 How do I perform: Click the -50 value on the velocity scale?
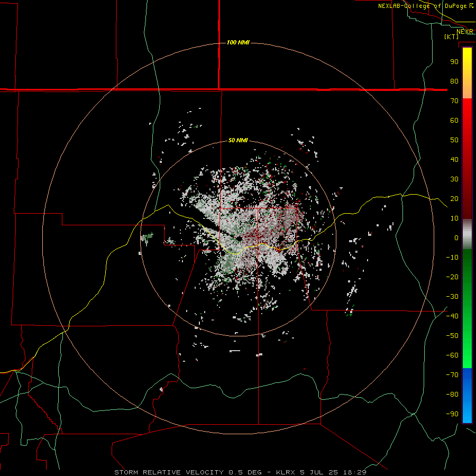pyautogui.click(x=452, y=335)
